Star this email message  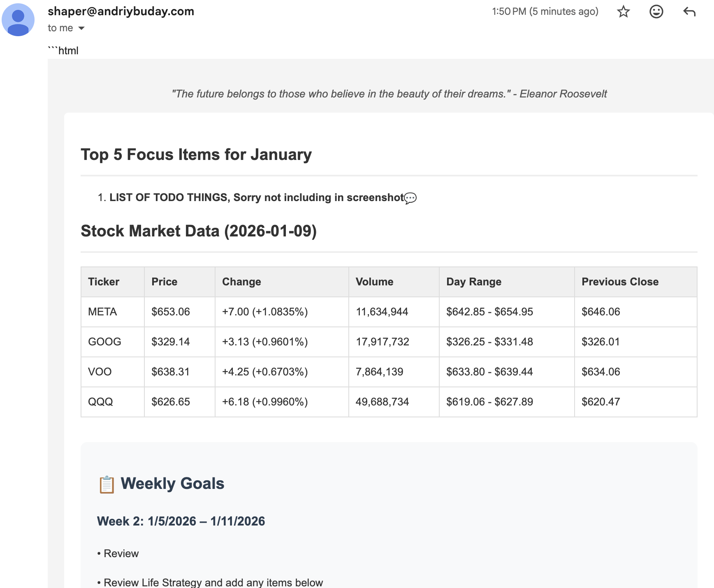click(x=624, y=12)
